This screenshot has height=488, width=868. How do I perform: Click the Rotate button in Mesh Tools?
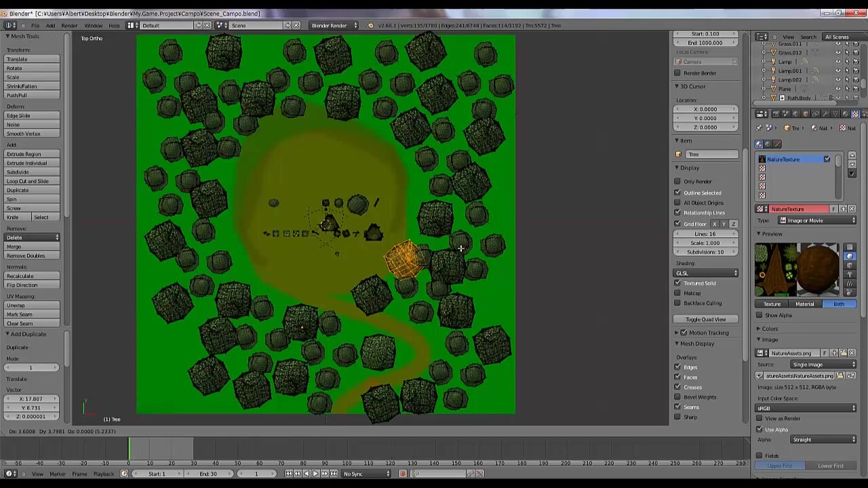click(x=33, y=68)
